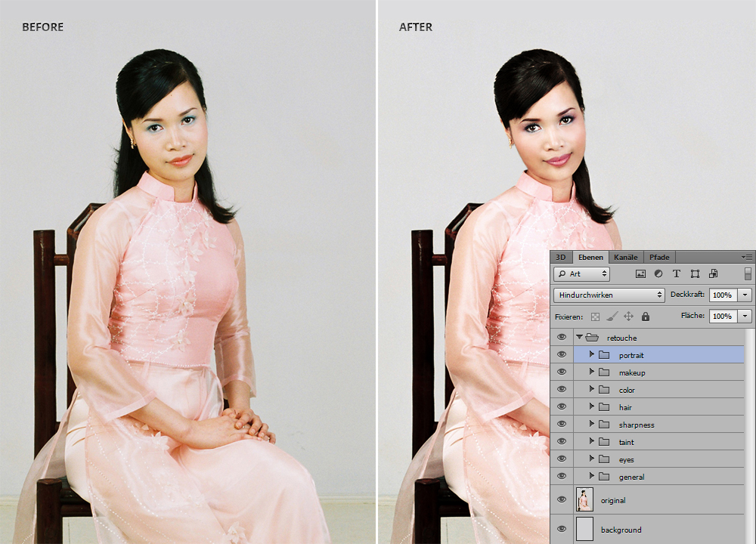Screen dimensions: 756x544
Task: Filter layers by smart objects icon
Action: tap(713, 274)
